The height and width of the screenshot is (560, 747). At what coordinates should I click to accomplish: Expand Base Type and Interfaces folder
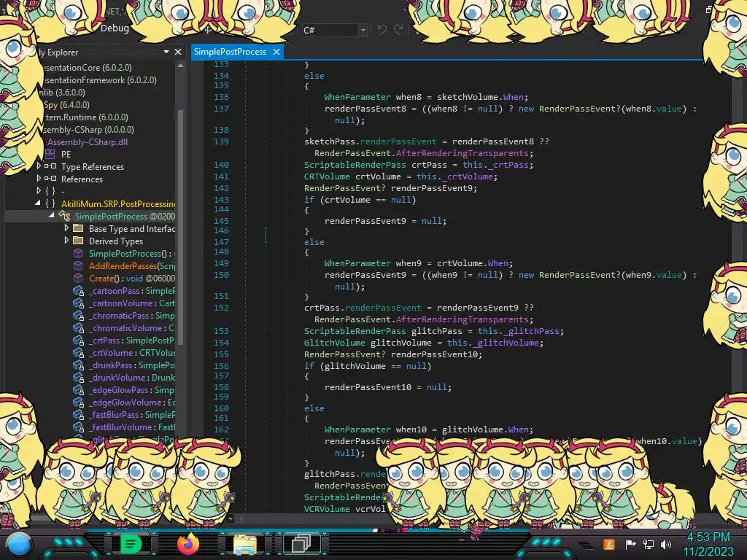[66, 227]
